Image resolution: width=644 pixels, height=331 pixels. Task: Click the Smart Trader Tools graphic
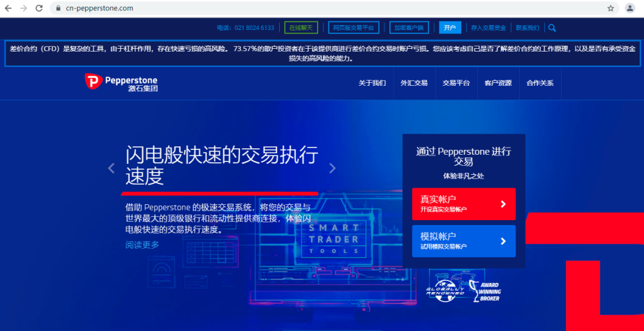pos(333,239)
